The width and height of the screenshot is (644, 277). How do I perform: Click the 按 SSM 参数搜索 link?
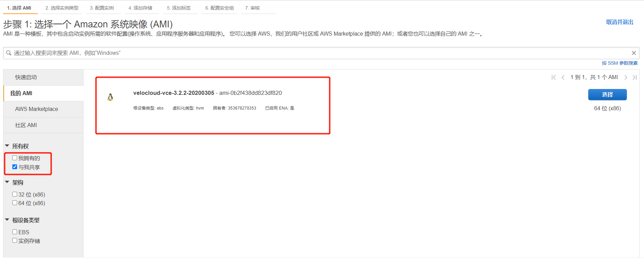tap(620, 63)
